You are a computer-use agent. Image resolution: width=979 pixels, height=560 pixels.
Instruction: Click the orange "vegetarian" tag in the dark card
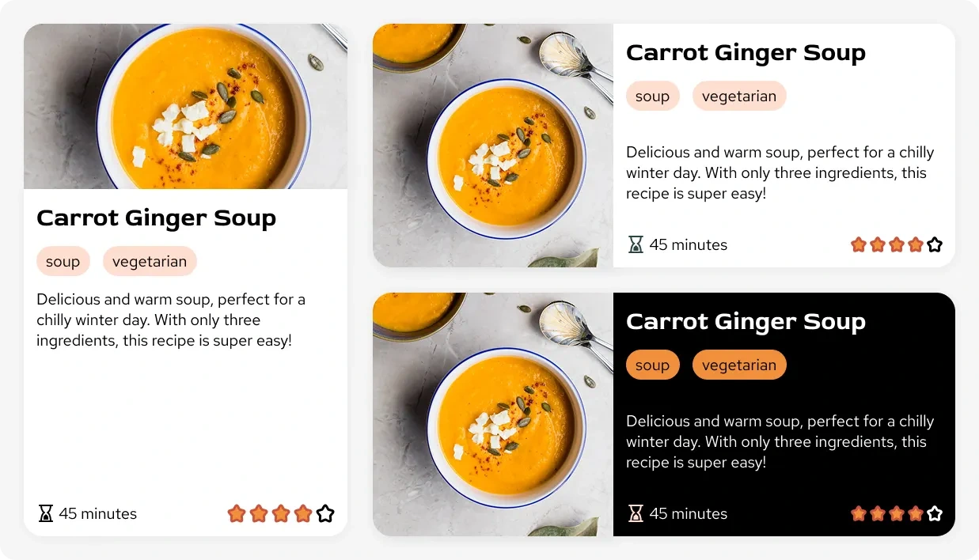tap(739, 365)
